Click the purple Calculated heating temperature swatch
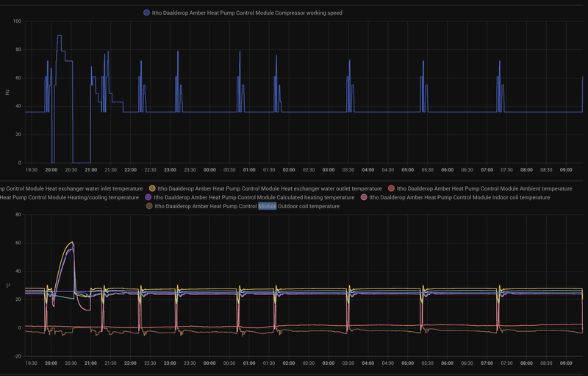Screen dimensions: 588x376 tap(148, 197)
